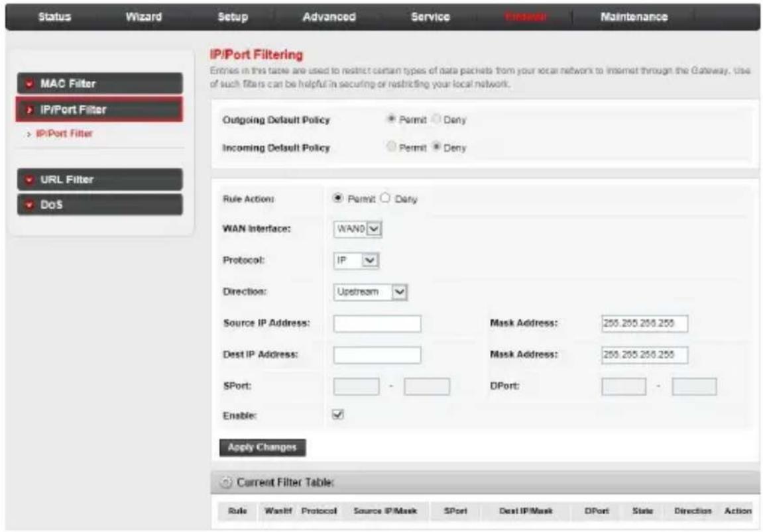The image size is (763, 532).
Task: Click the IP/Port Filtering page heading
Action: click(257, 55)
